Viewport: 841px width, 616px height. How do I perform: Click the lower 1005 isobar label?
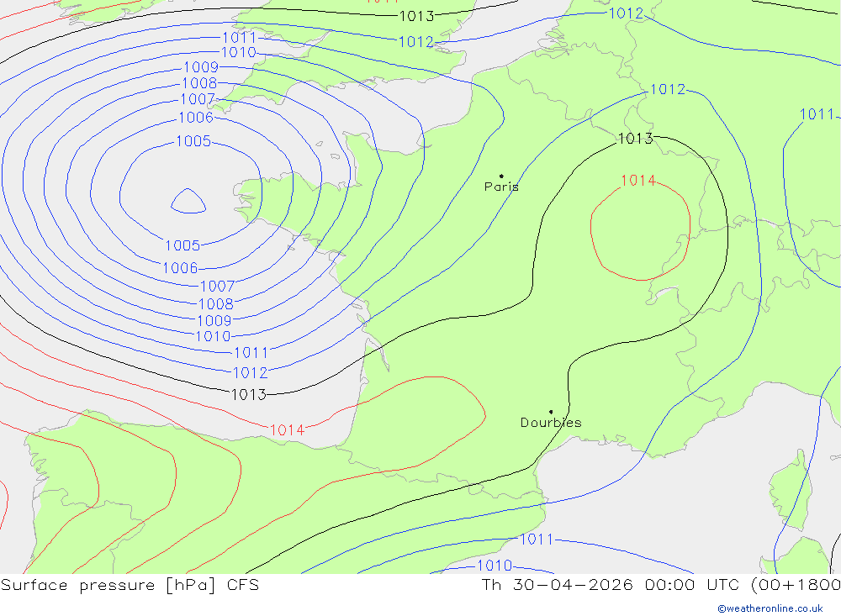pos(182,245)
